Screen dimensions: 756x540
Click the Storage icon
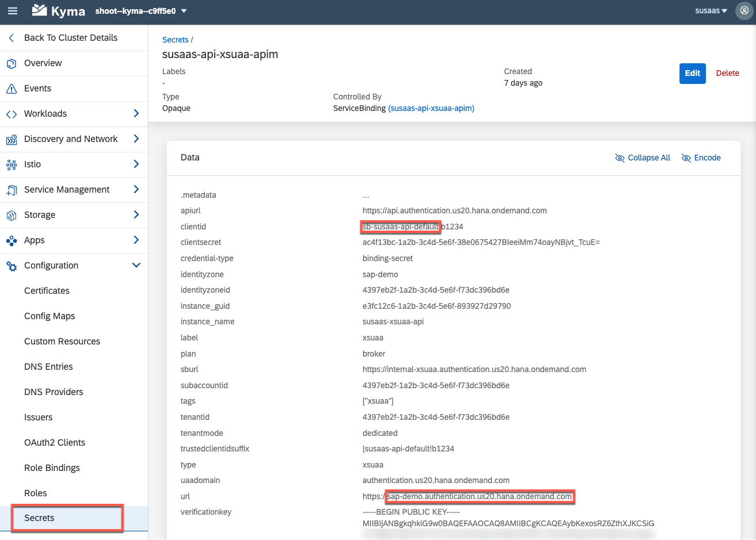click(12, 215)
